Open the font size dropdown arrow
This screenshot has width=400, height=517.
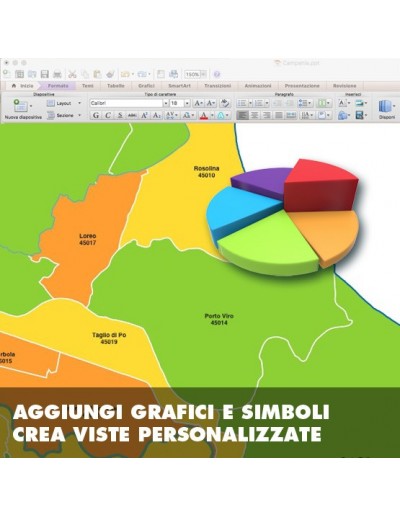coord(187,103)
